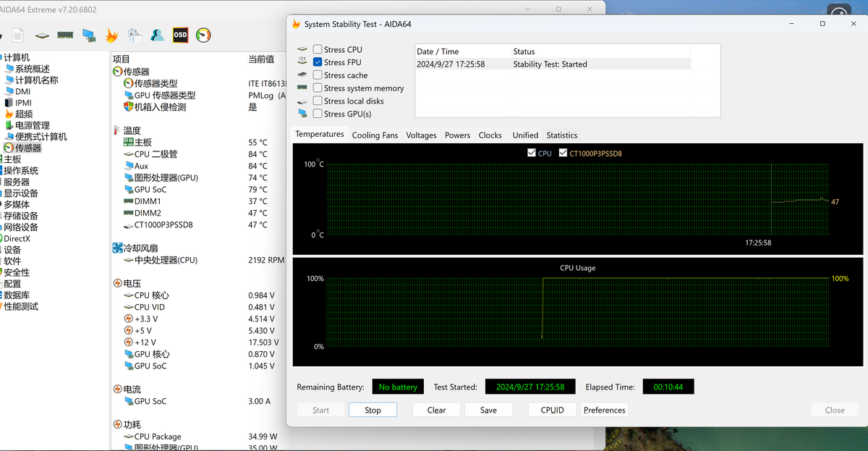Viewport: 868px width, 451px height.
Task: Expand the 服务器 tree node
Action: point(17,182)
